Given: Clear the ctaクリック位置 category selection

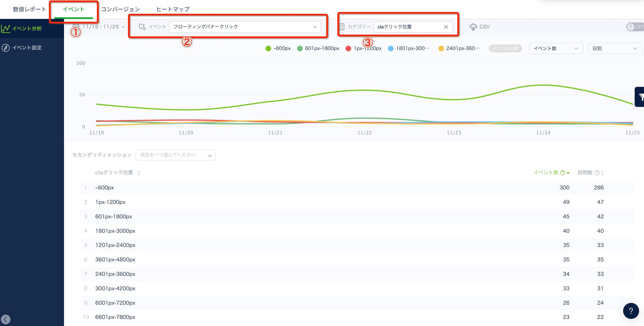Looking at the screenshot, I should 446,27.
